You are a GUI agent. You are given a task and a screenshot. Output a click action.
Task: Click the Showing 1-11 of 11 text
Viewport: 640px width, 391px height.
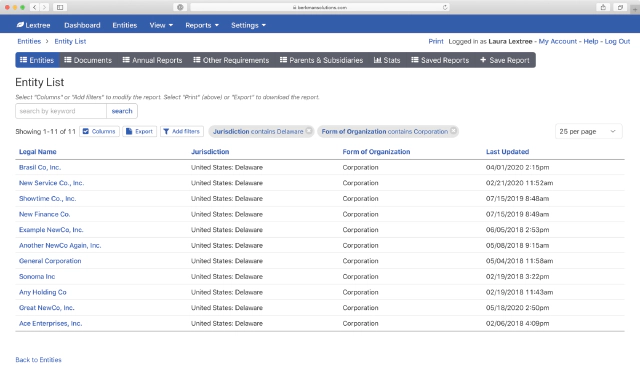45,131
